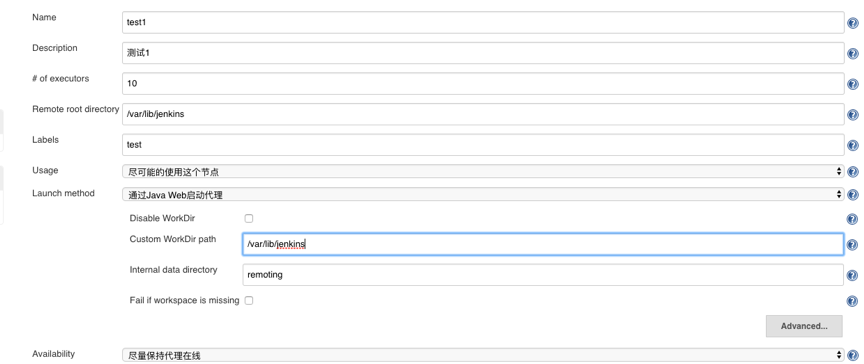The width and height of the screenshot is (864, 364).
Task: Open help for the Labels field
Action: (852, 145)
